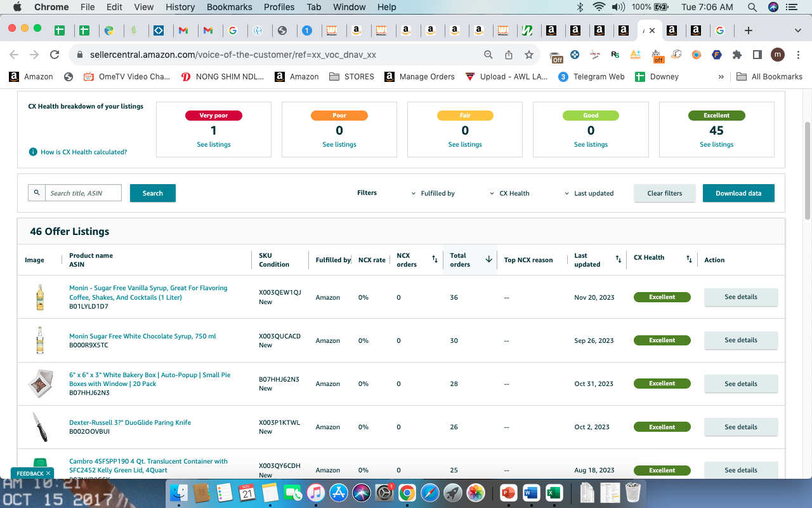Open Spotlight search in the menu bar

(752, 7)
